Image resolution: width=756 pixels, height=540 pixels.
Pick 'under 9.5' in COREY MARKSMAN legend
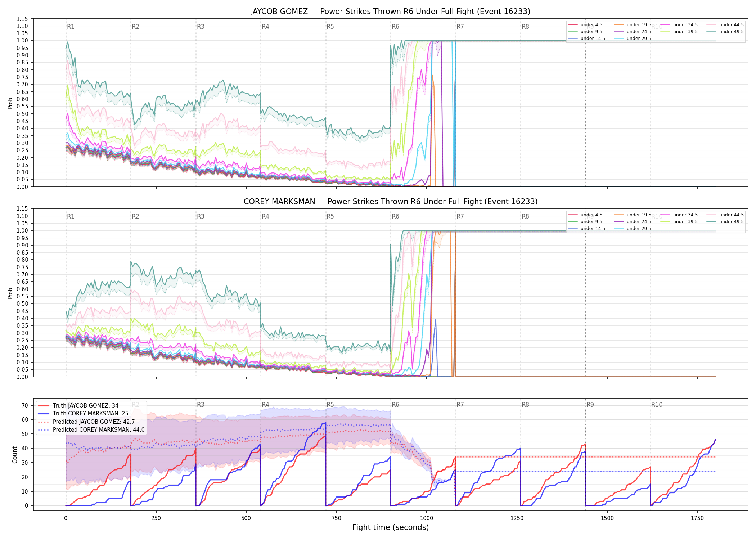585,222
